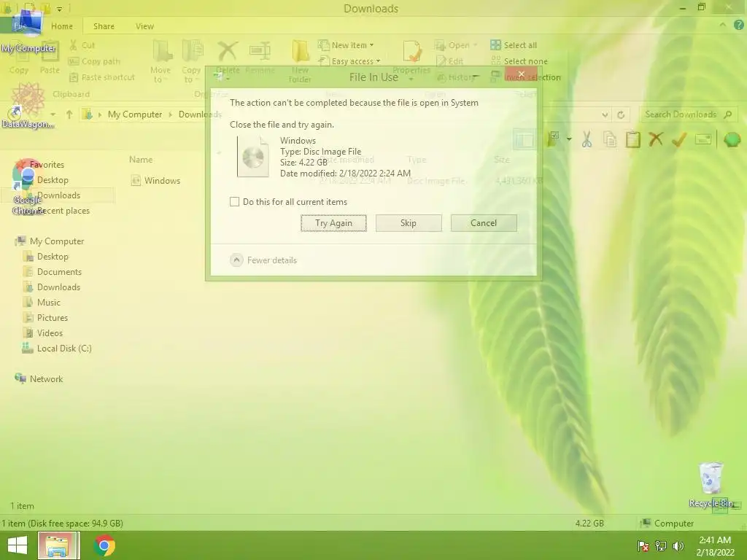Expand the Easy access dropdown
This screenshot has width=747, height=560.
pyautogui.click(x=349, y=61)
